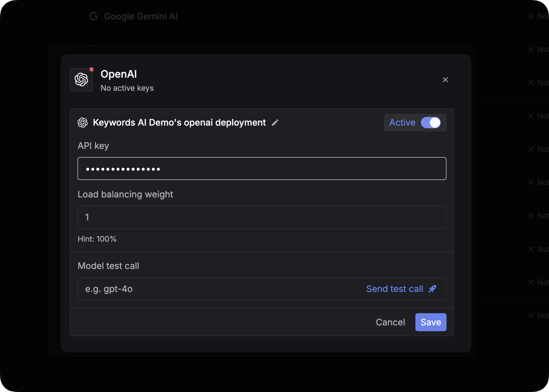This screenshot has height=392, width=549.
Task: Save the OpenAI deployment settings
Action: [x=431, y=322]
